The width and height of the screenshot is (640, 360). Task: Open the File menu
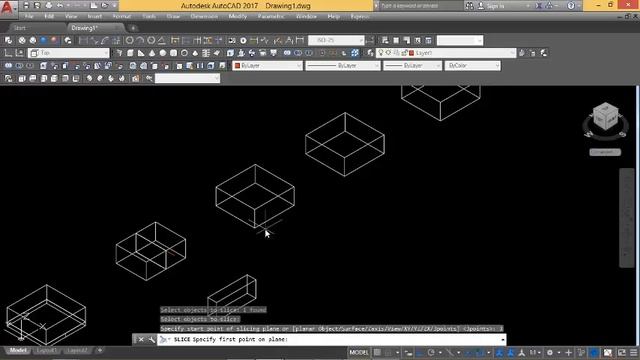[x=29, y=17]
